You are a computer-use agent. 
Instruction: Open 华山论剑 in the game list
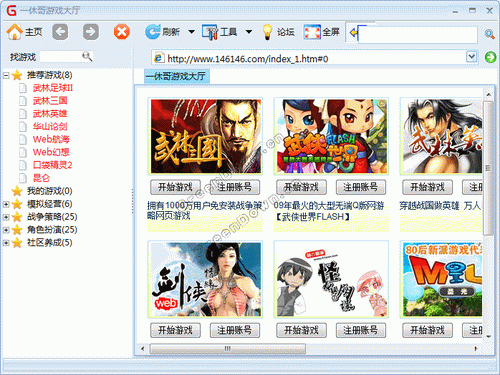(x=50, y=127)
